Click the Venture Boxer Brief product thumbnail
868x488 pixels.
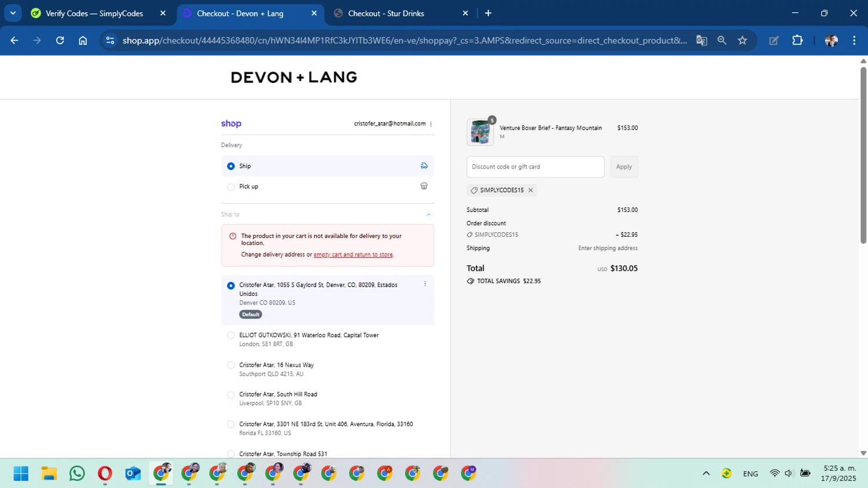[x=480, y=132]
